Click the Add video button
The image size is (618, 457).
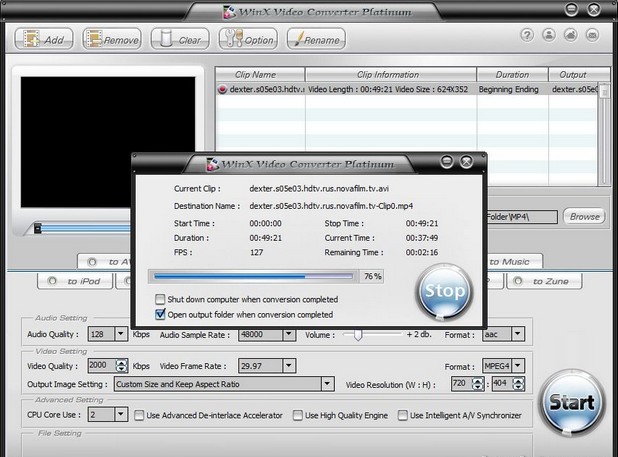click(44, 39)
